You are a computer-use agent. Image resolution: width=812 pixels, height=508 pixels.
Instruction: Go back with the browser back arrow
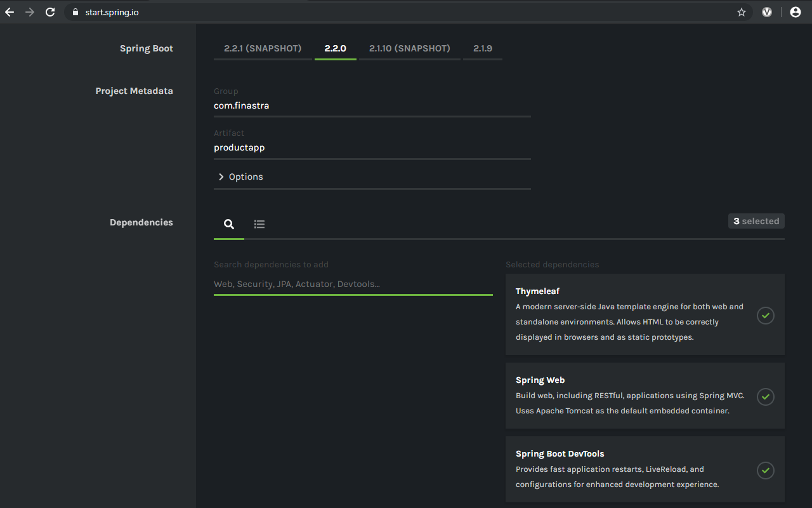pos(10,12)
